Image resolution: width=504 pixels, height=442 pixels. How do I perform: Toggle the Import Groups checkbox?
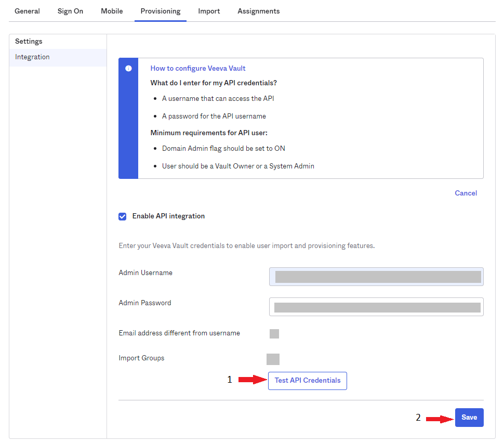coord(273,359)
